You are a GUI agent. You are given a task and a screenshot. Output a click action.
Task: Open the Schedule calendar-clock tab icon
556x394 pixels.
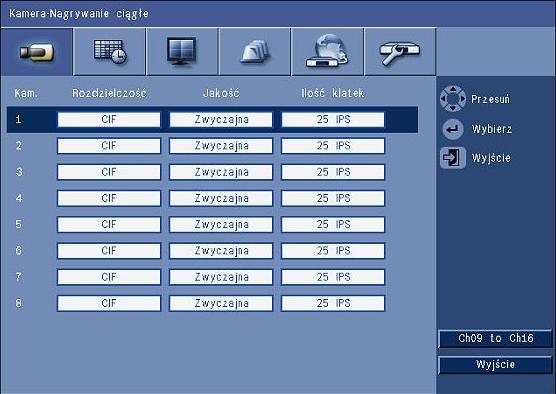tap(110, 52)
